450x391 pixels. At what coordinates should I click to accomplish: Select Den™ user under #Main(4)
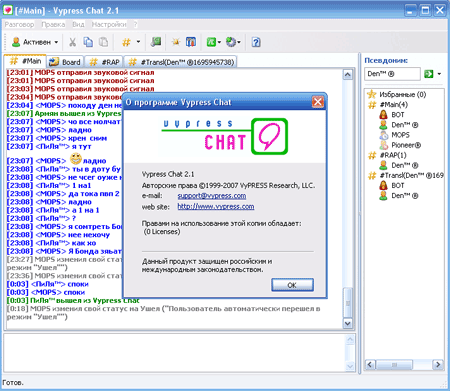pyautogui.click(x=398, y=125)
